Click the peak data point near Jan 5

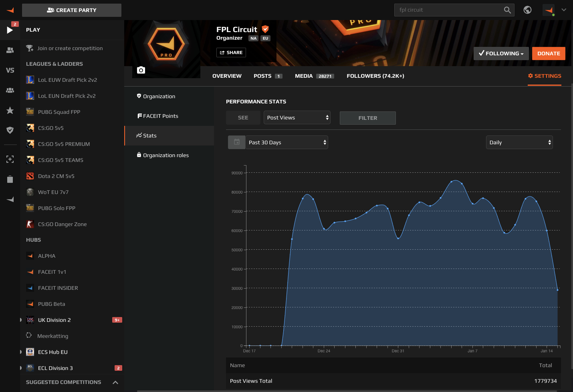[452, 182]
